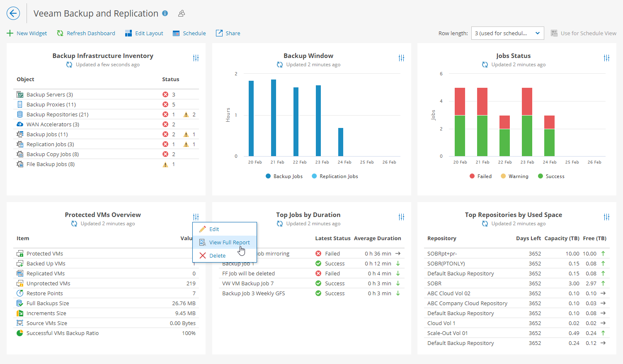
Task: Toggle Replication Jobs legend in Backup Window
Action: (x=335, y=176)
